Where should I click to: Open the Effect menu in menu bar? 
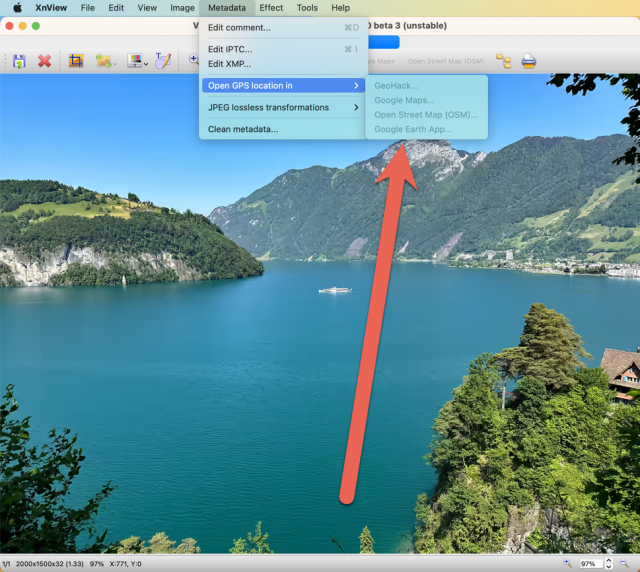click(x=271, y=8)
